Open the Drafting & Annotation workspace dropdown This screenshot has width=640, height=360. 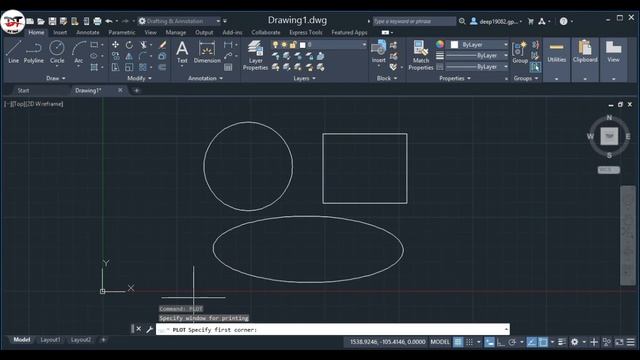click(180, 21)
